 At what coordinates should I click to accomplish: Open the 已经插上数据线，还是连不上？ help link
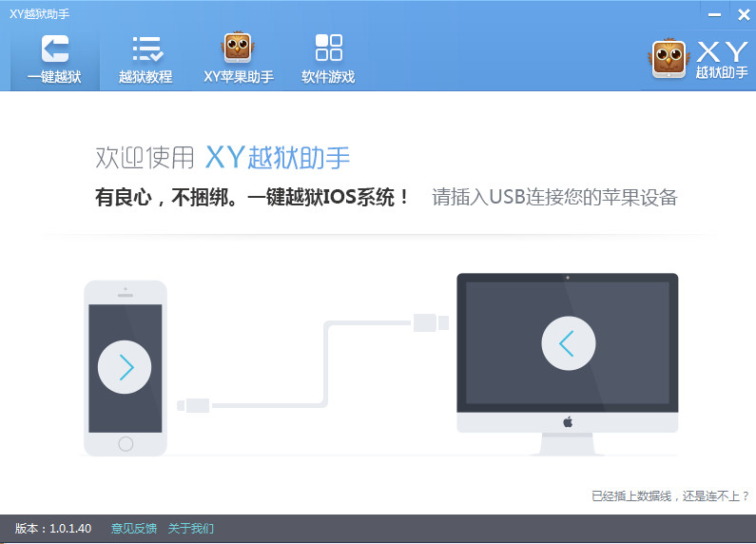click(669, 495)
